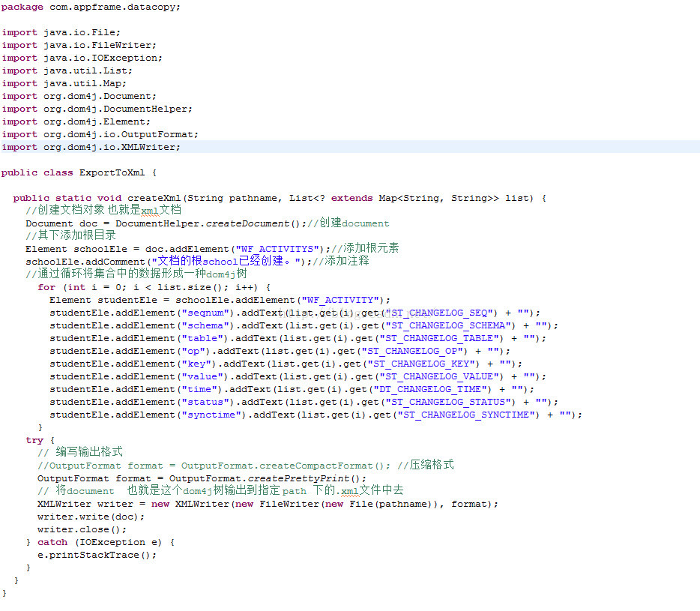Click the string "ST_CHANGELOG_SYNCTIME"
The image size is (700, 611).
[466, 415]
